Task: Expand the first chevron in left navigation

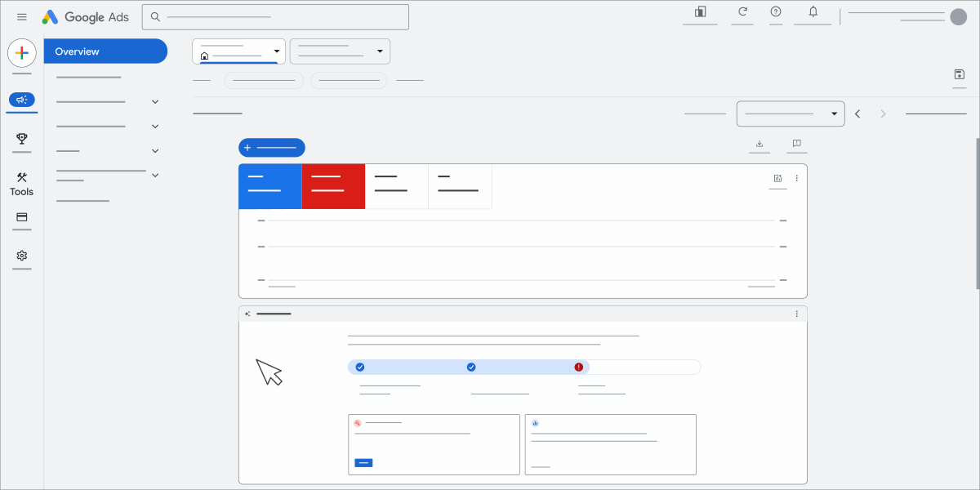Action: tap(155, 101)
